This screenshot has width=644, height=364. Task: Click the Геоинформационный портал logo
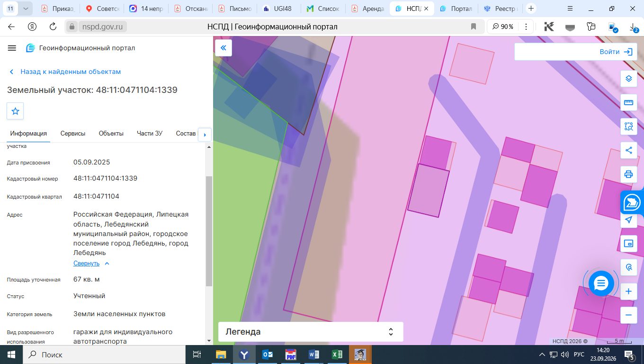[80, 48]
